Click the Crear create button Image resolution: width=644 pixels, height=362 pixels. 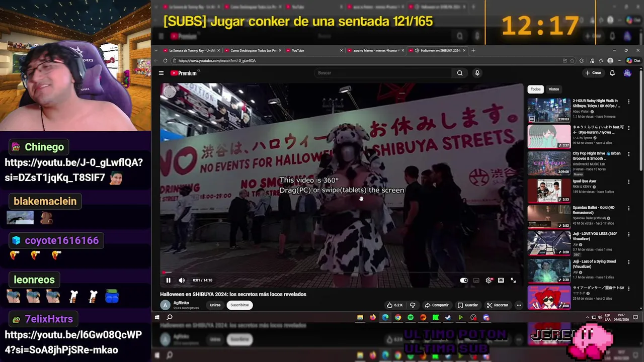tap(594, 73)
